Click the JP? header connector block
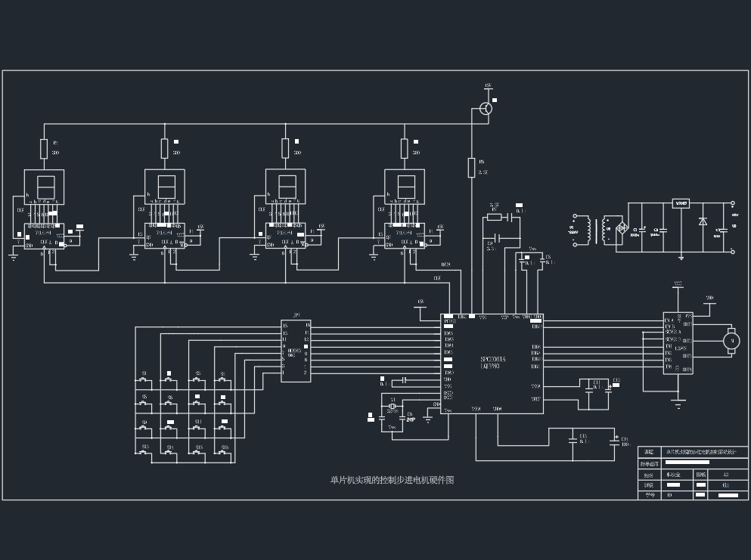The height and width of the screenshot is (560, 751). click(x=296, y=351)
